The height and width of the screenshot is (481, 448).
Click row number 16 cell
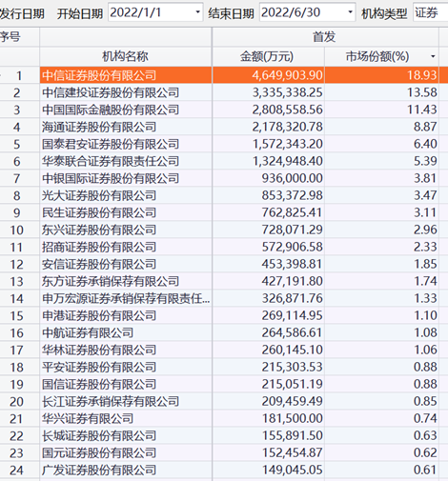coord(19,332)
